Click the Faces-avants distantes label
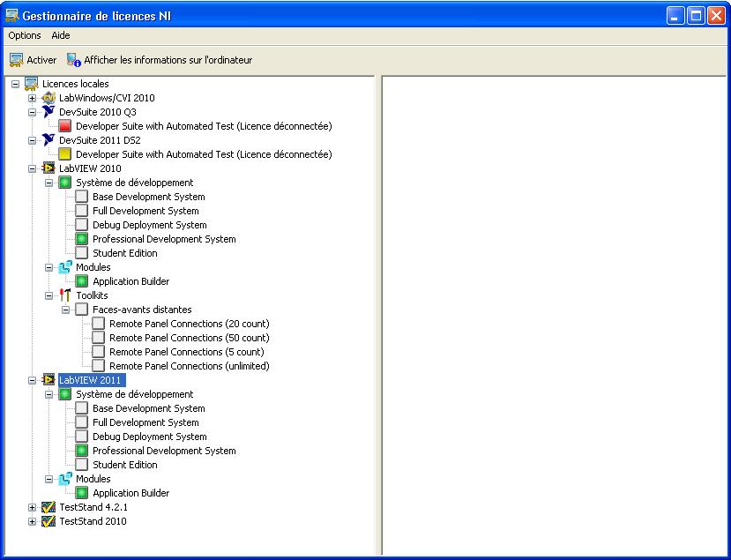This screenshot has height=560, width=731. click(142, 310)
